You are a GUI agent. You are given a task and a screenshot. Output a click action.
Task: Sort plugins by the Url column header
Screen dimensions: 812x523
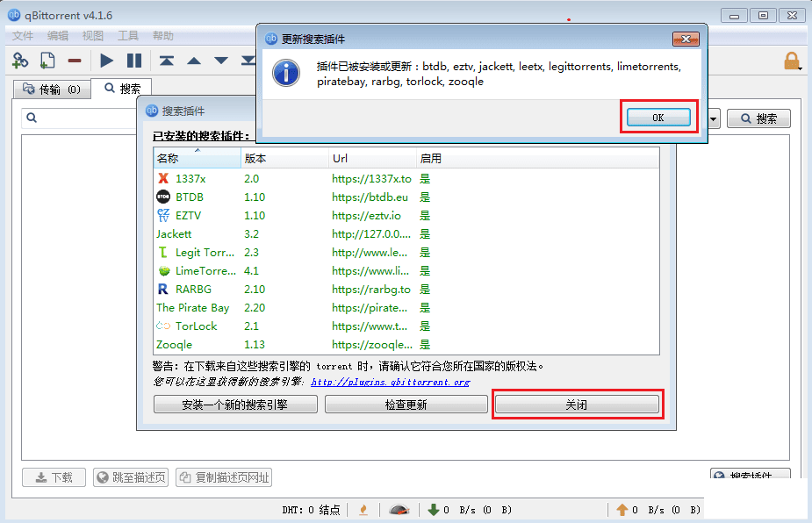(x=372, y=159)
